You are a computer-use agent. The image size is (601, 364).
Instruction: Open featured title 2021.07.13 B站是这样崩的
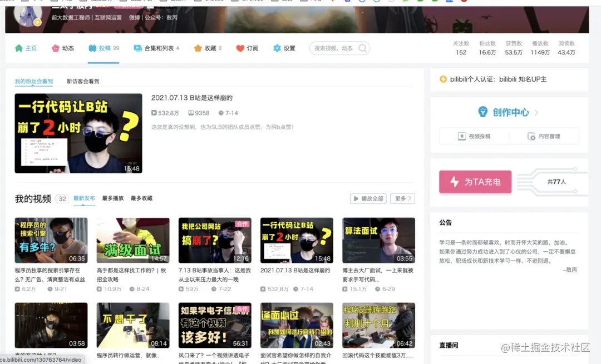[191, 98]
